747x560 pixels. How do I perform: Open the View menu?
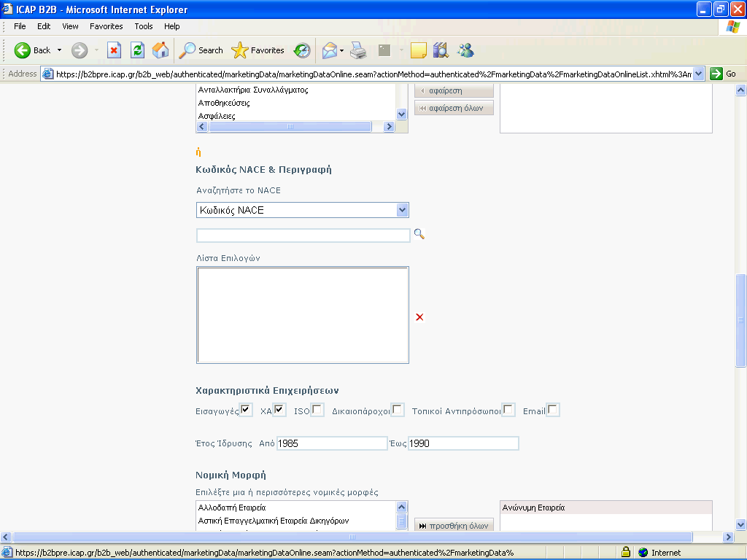[70, 26]
